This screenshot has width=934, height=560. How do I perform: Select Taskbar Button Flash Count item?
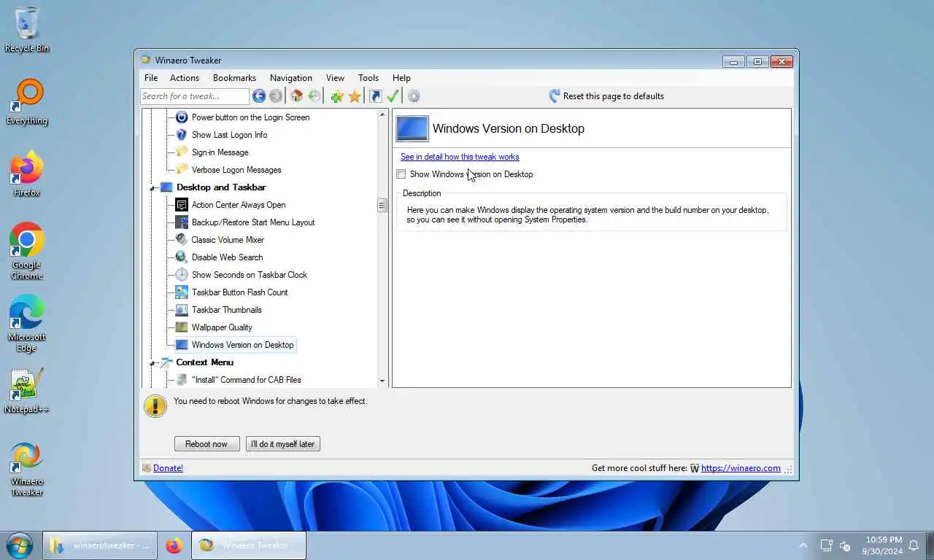click(239, 292)
